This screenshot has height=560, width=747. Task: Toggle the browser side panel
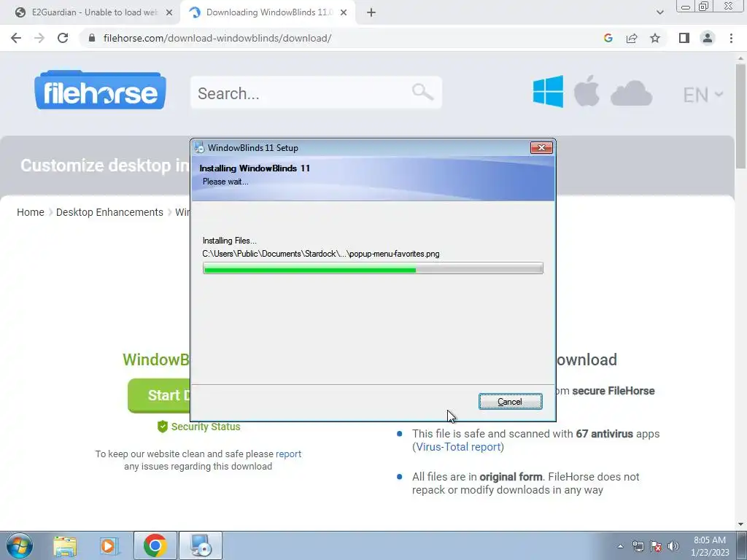pos(684,38)
